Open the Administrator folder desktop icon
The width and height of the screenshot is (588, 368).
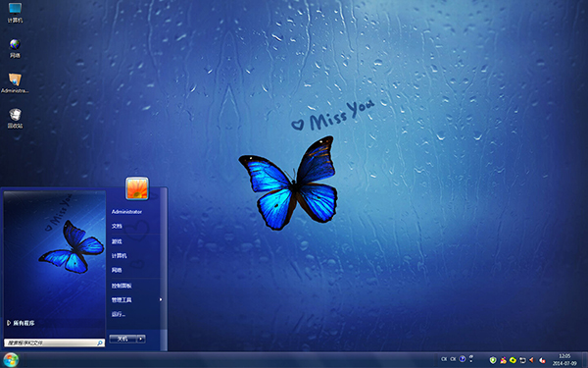pos(15,83)
